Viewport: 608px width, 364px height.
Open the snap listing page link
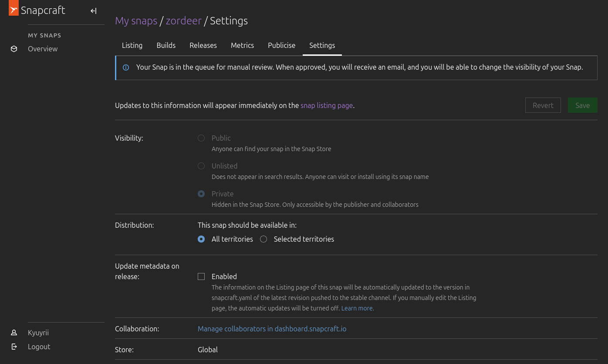[x=326, y=105]
